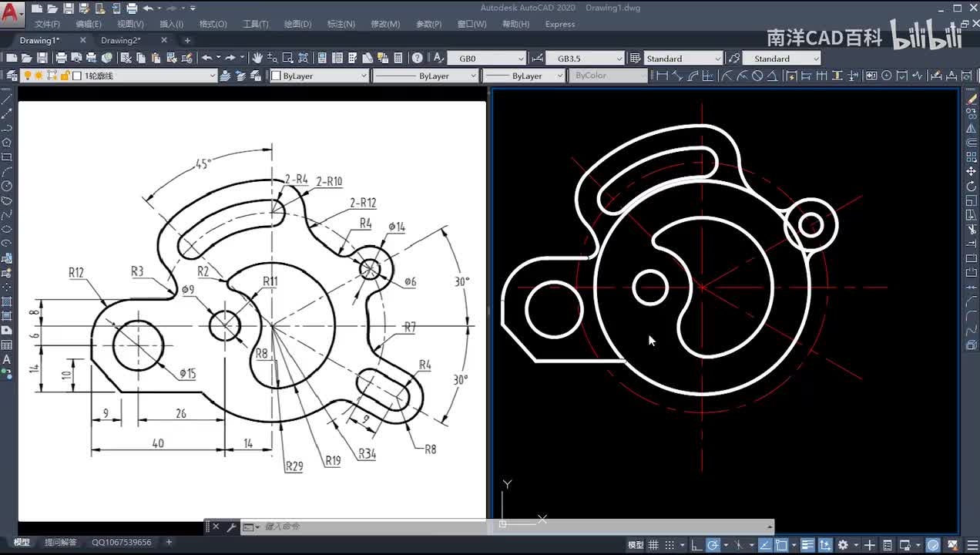Screen dimensions: 980x555
Task: Open the GB3.5 dimension style dropdown
Action: (586, 59)
